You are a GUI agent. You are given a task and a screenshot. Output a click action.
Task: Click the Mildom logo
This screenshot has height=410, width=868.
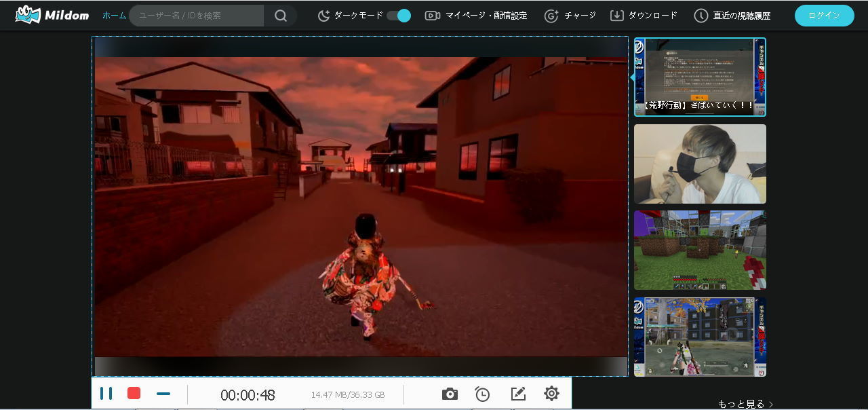point(52,14)
